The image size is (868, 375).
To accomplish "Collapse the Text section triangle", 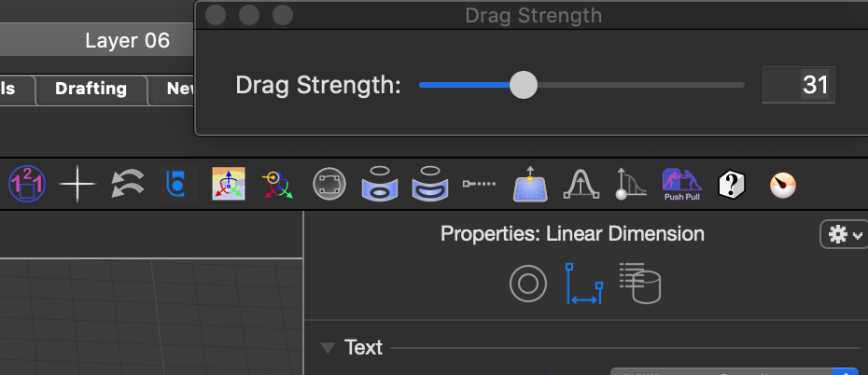I will tap(328, 348).
